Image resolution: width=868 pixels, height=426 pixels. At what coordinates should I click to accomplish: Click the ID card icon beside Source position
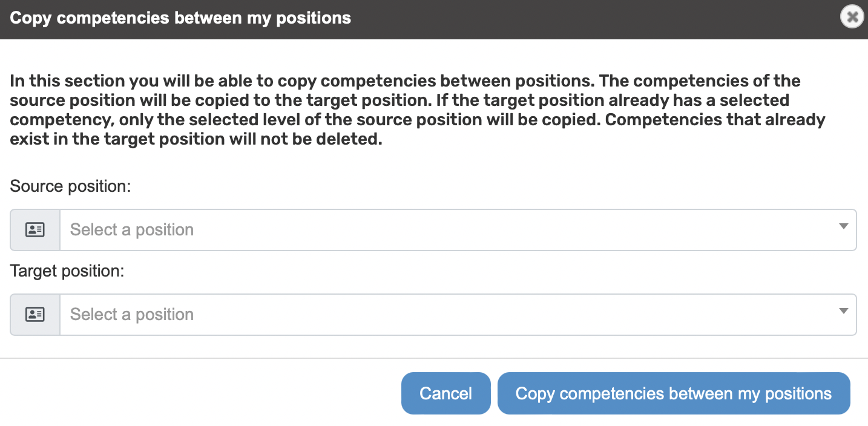tap(35, 230)
